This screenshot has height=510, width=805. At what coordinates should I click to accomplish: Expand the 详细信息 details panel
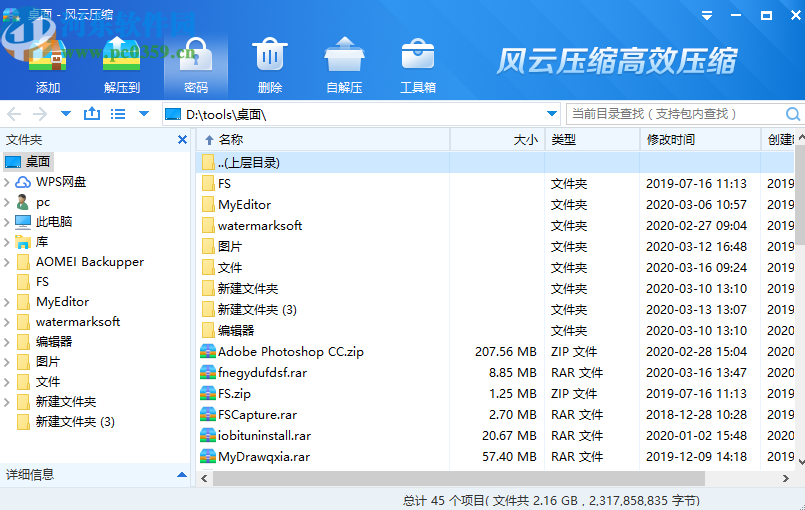(x=181, y=475)
